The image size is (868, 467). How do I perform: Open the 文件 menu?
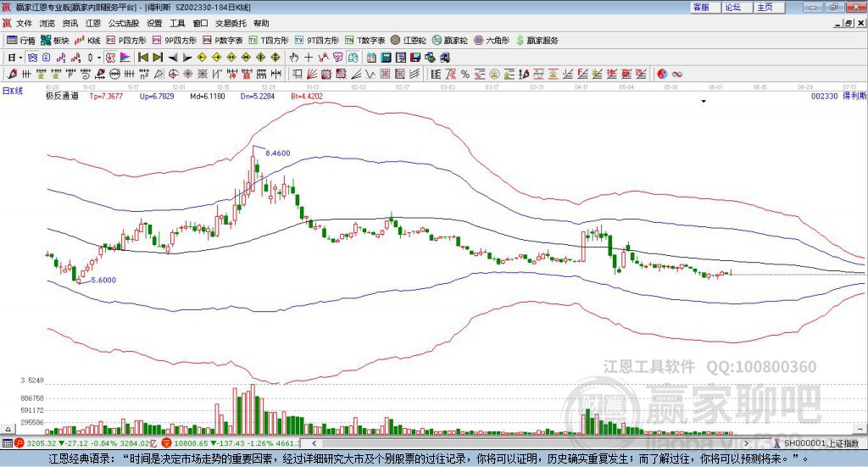click(x=24, y=23)
